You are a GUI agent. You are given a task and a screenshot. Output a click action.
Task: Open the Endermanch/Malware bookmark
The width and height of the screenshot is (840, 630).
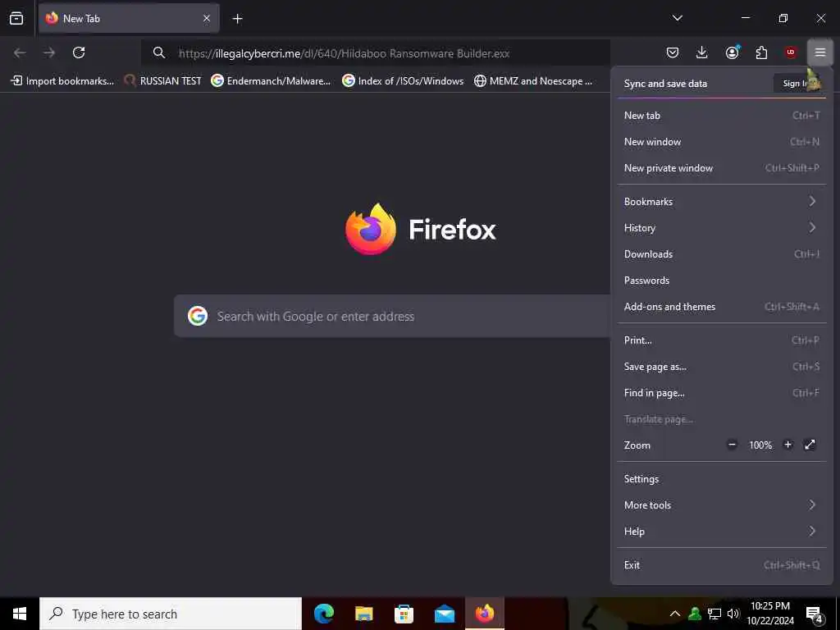coord(271,81)
